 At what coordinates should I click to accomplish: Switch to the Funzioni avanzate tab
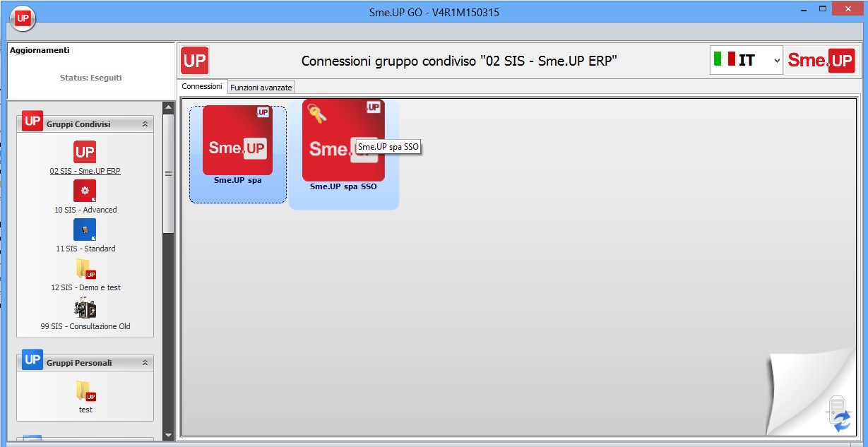coord(261,87)
